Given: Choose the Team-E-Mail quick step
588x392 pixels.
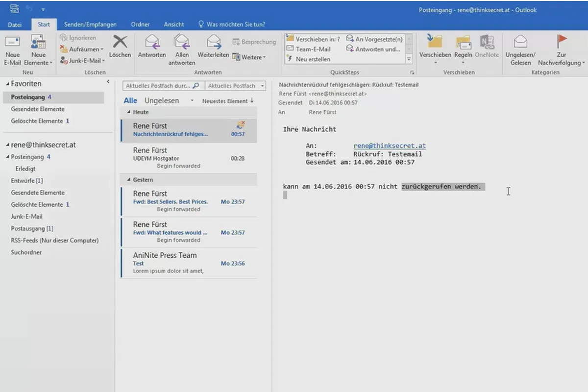Looking at the screenshot, I should [x=309, y=49].
